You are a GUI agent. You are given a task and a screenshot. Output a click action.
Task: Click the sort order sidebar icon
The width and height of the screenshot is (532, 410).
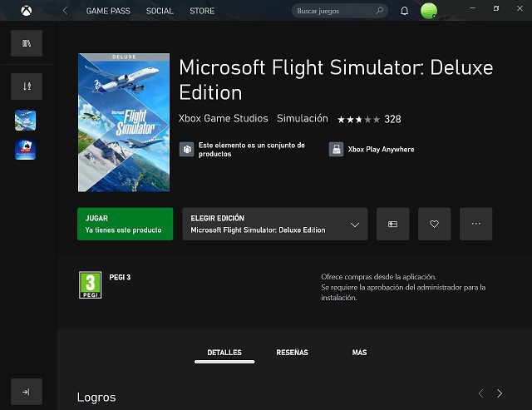(27, 86)
